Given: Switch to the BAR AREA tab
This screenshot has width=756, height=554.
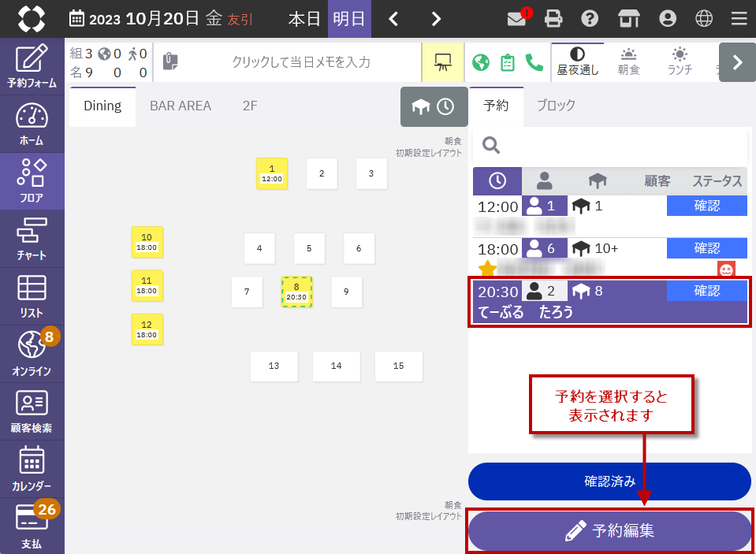Looking at the screenshot, I should coord(181,106).
